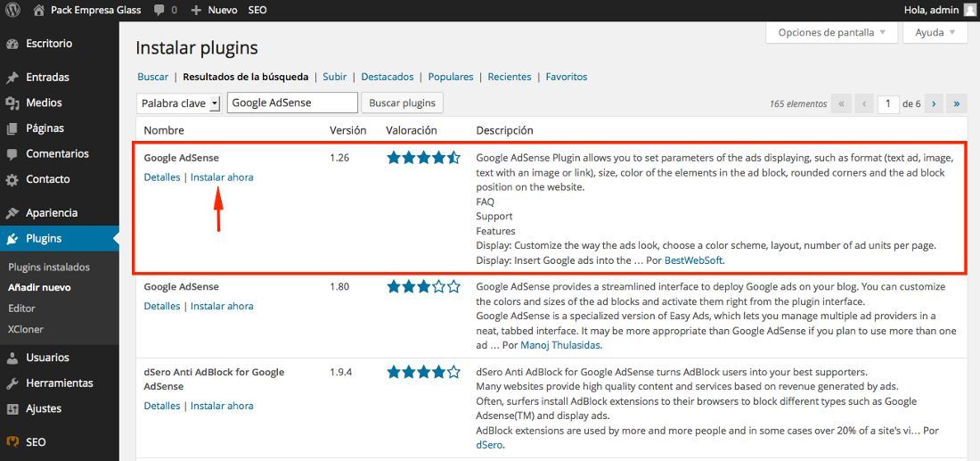Click version number 1.9.4

[x=341, y=372]
